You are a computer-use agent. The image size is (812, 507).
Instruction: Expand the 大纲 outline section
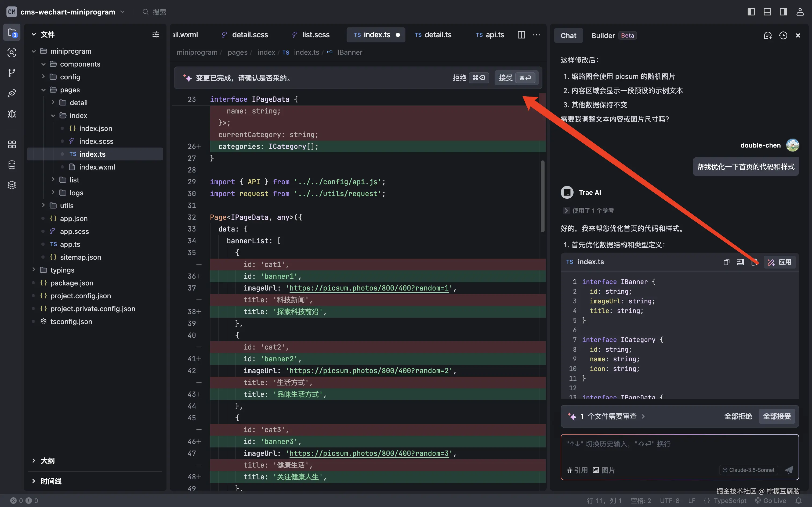[x=48, y=461]
